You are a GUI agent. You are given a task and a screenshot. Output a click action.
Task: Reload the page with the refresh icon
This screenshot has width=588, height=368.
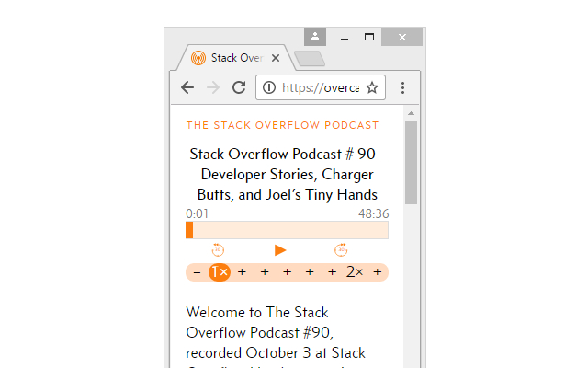239,87
